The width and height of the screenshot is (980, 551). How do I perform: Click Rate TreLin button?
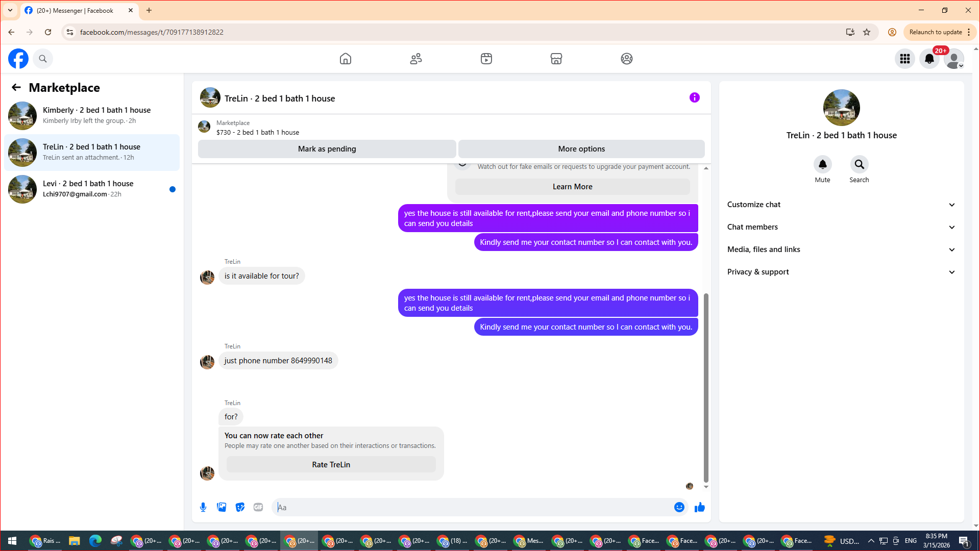coord(331,465)
